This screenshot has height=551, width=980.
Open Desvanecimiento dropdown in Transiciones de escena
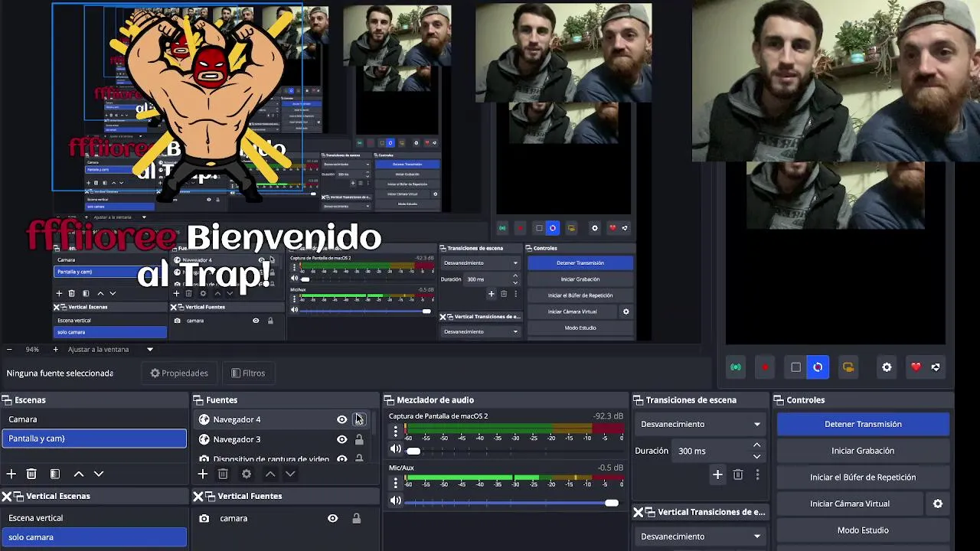[x=700, y=424]
